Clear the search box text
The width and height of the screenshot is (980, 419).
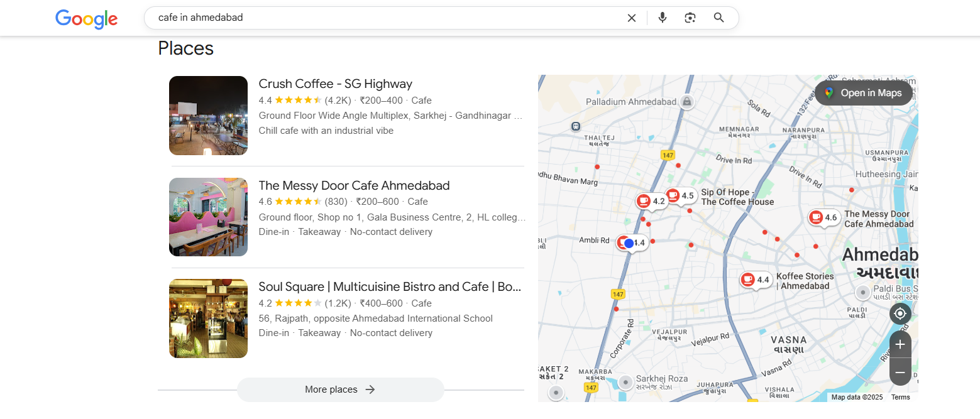coord(632,18)
